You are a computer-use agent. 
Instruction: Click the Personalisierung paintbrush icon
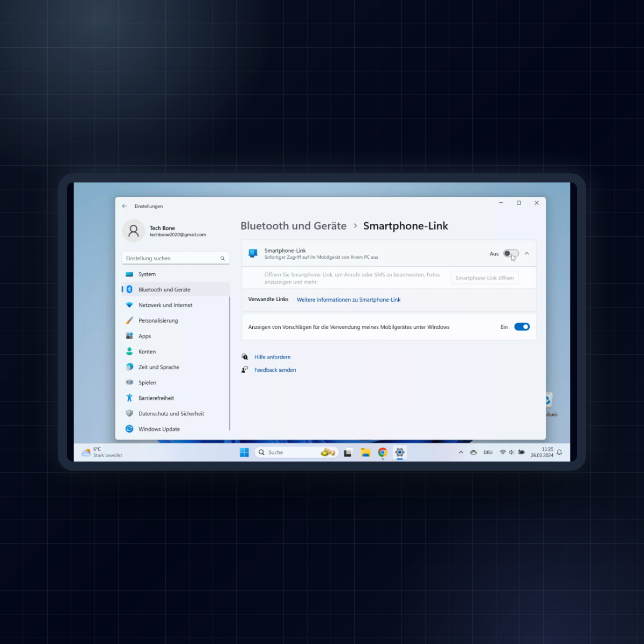(x=129, y=320)
